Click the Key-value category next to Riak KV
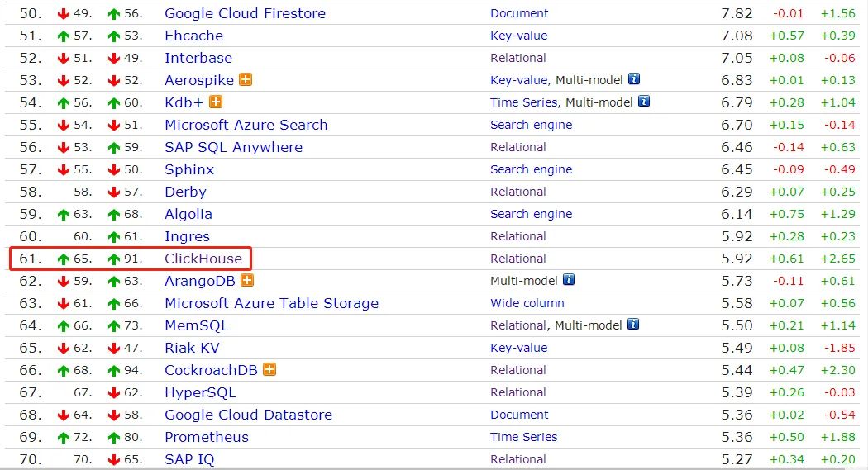This screenshot has width=868, height=470. pyautogui.click(x=518, y=348)
